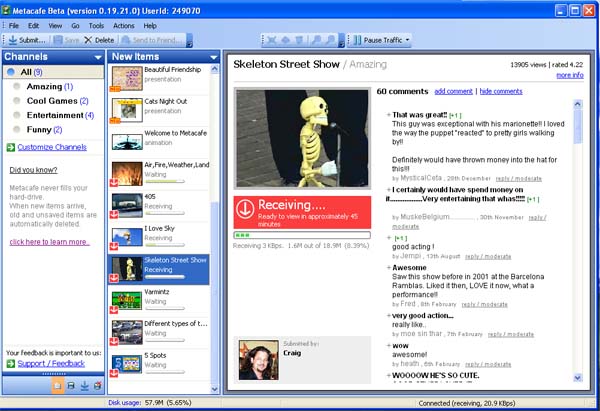Open the Customize Channels link
Viewport: 600px width, 411px height.
click(x=52, y=147)
